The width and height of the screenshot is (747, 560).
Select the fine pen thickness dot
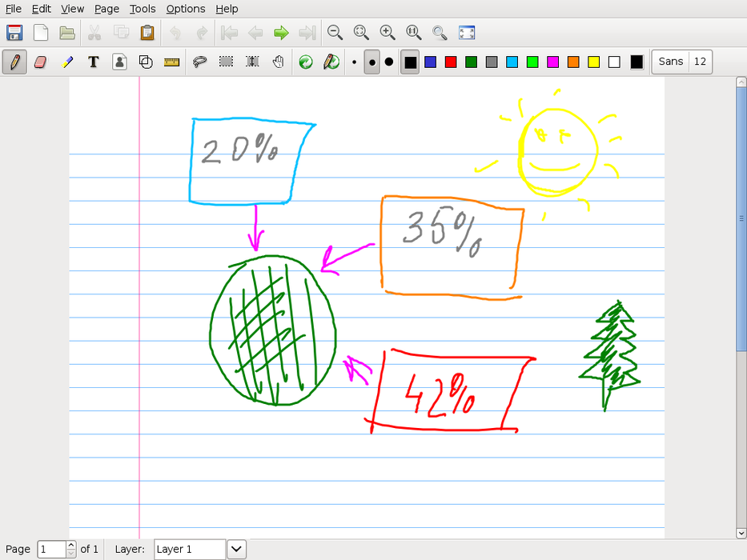click(354, 62)
